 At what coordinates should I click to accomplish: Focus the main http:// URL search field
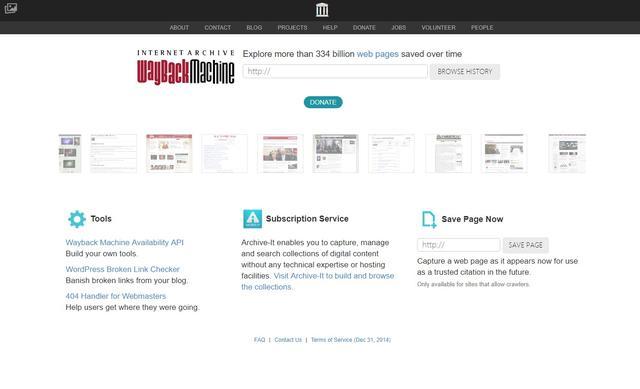(x=335, y=71)
